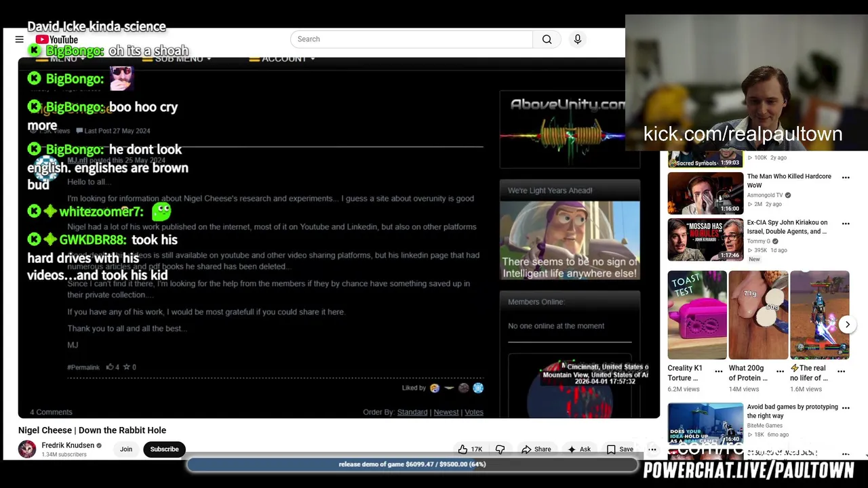This screenshot has width=868, height=488.
Task: Open the 71g protein short thumbnail
Action: pyautogui.click(x=758, y=315)
